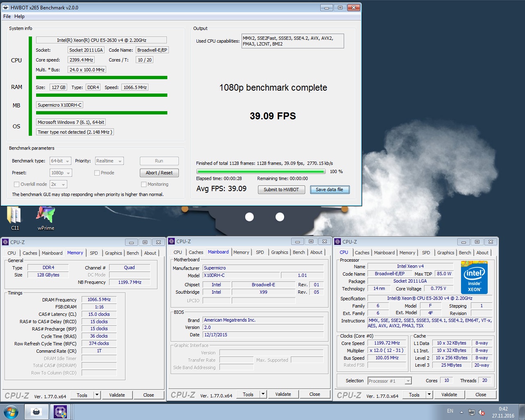Click the Core speed 2399.4 MHz field
Image resolution: width=525 pixels, height=420 pixels.
[x=81, y=60]
